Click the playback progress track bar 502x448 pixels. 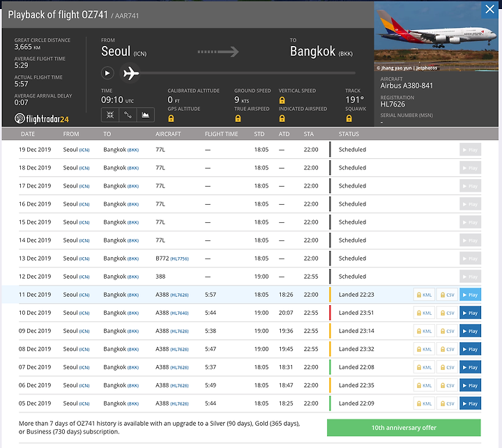coord(247,73)
